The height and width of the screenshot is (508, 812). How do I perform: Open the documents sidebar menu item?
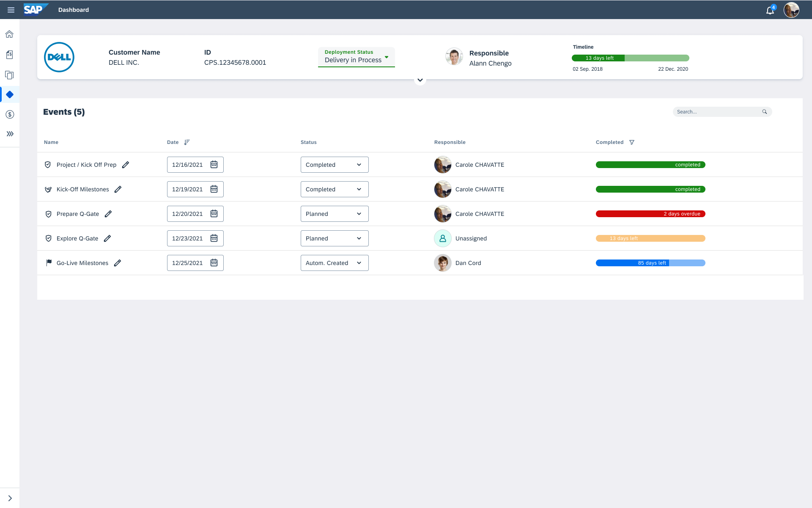coord(9,75)
